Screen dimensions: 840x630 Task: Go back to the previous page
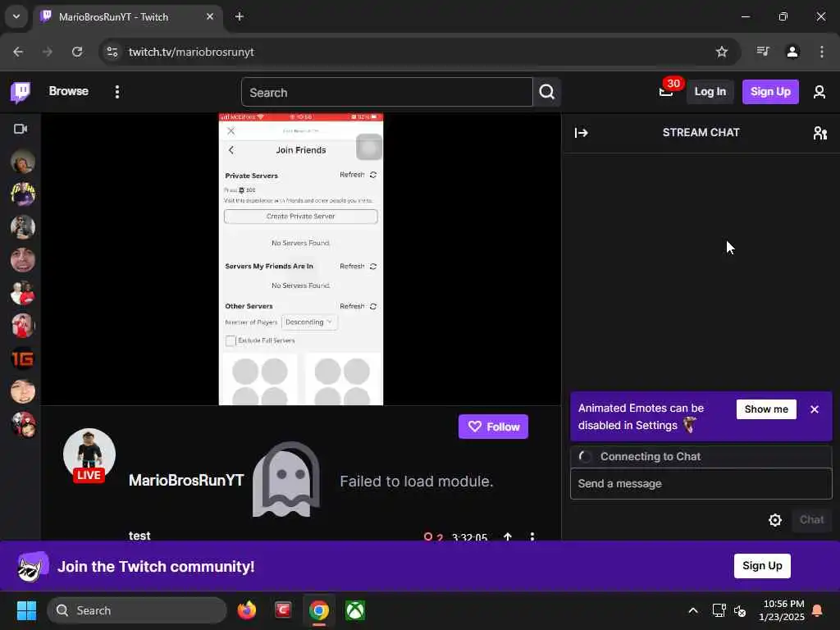tap(18, 52)
